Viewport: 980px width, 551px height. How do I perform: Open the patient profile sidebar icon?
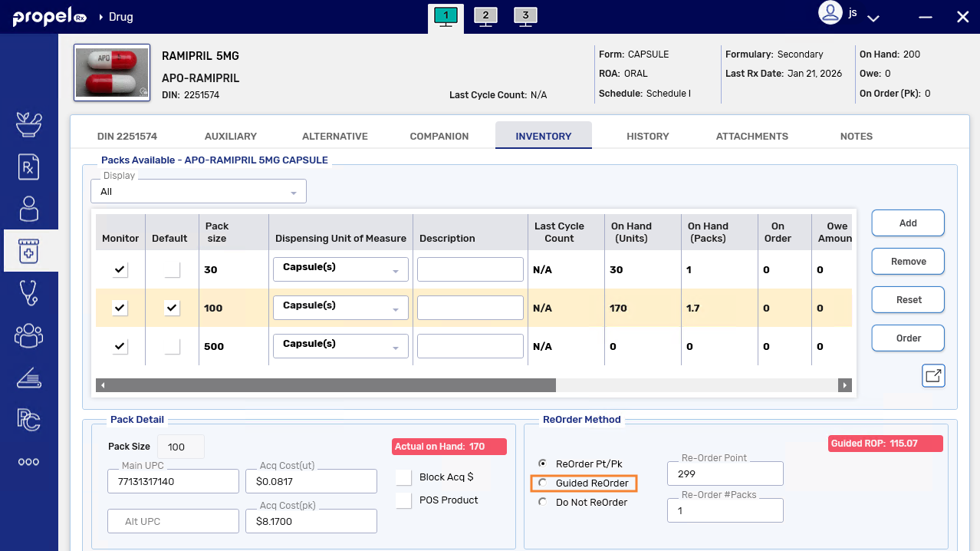coord(28,209)
